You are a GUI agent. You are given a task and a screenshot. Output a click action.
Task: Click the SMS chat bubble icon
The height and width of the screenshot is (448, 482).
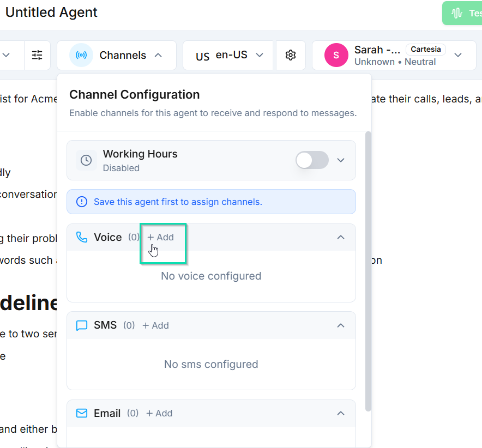pyautogui.click(x=82, y=325)
